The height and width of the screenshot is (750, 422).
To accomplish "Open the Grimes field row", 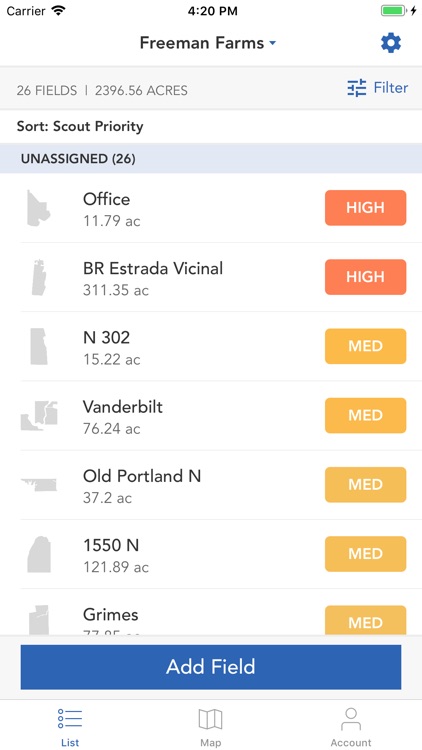I will point(211,621).
